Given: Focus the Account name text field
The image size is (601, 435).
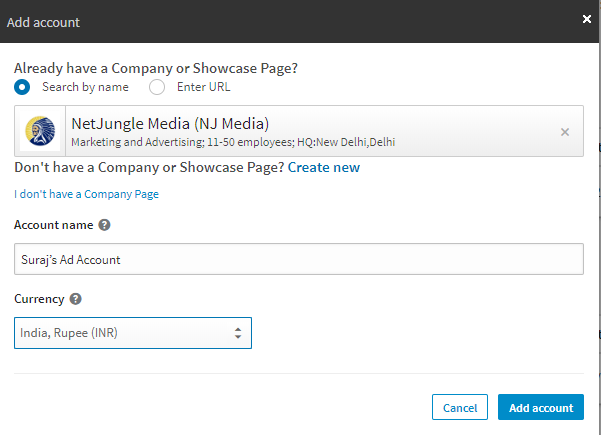Looking at the screenshot, I should tap(299, 259).
